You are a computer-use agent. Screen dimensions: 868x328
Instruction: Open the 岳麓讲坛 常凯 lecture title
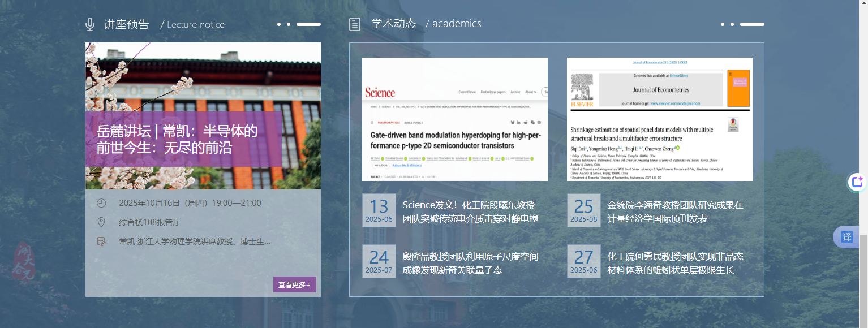click(177, 140)
